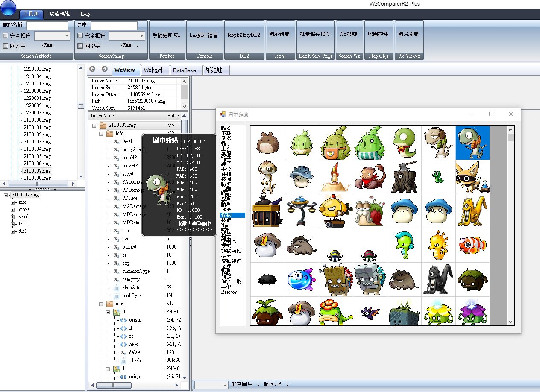The width and height of the screenshot is (540, 392).
Task: Select the highlighted scarf lizard thumbnail
Action: coord(472,143)
